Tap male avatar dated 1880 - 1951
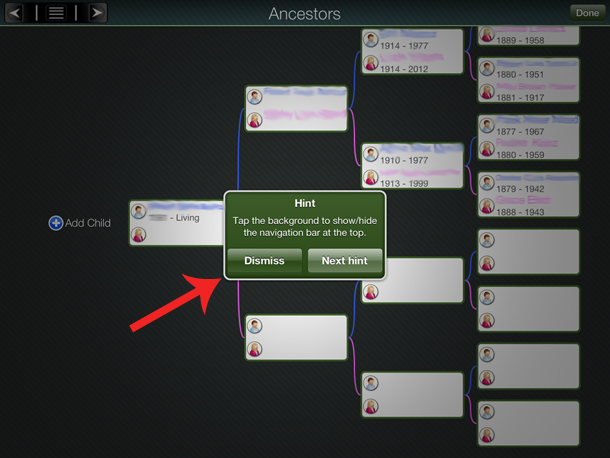Viewport: 610px width, 458px height. 487,68
